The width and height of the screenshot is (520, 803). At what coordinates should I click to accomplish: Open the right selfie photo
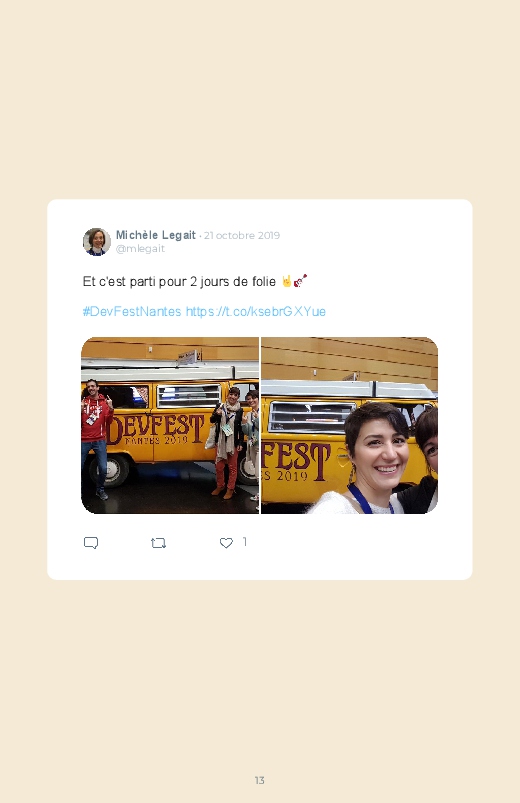[x=349, y=425]
